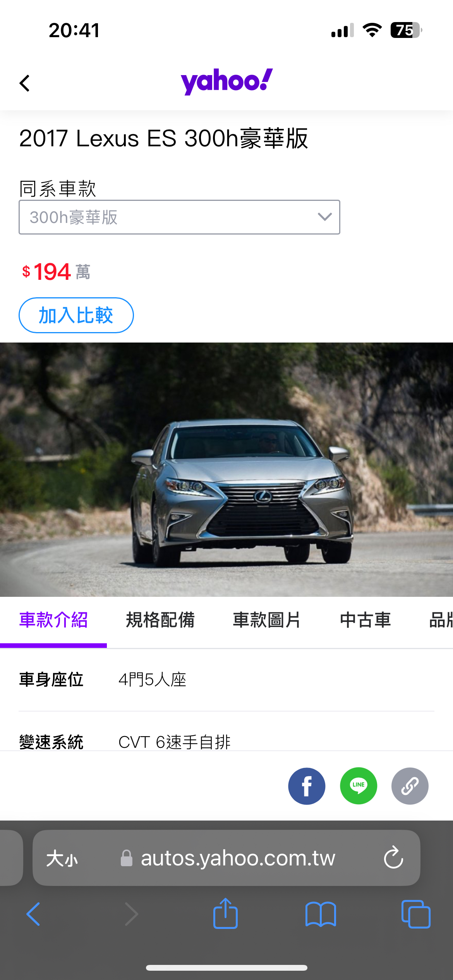This screenshot has width=453, height=980.
Task: Expand the 同系車款 model dropdown
Action: [x=179, y=217]
